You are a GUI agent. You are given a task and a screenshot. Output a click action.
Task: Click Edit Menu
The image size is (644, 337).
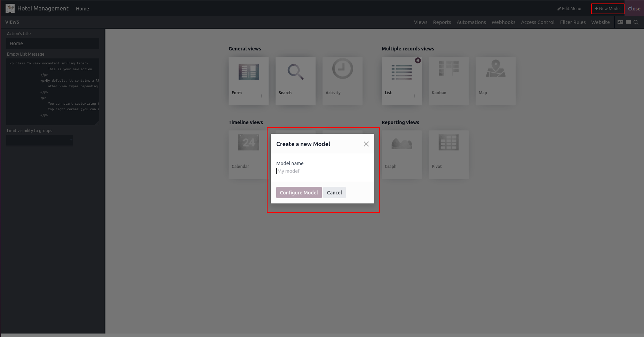[x=569, y=9]
